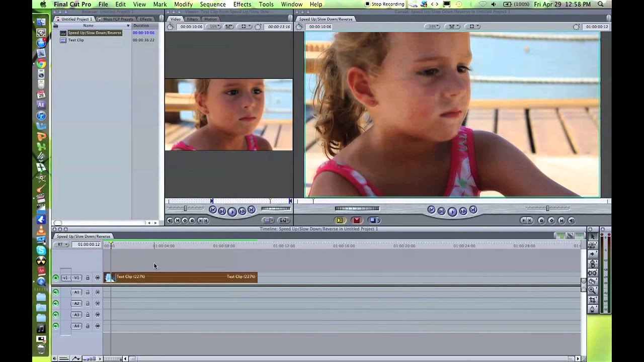Click the yellow Insert edit button

(x=340, y=220)
